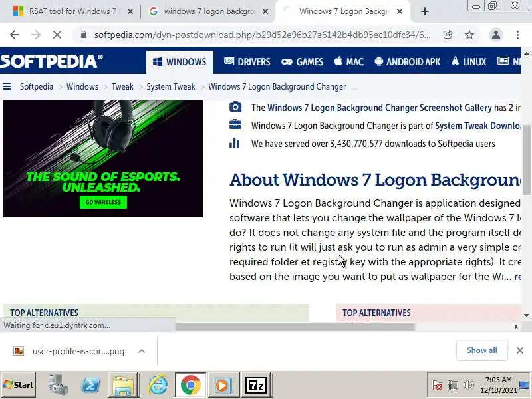The height and width of the screenshot is (399, 532).
Task: Open the LINUX category
Action: click(x=469, y=62)
